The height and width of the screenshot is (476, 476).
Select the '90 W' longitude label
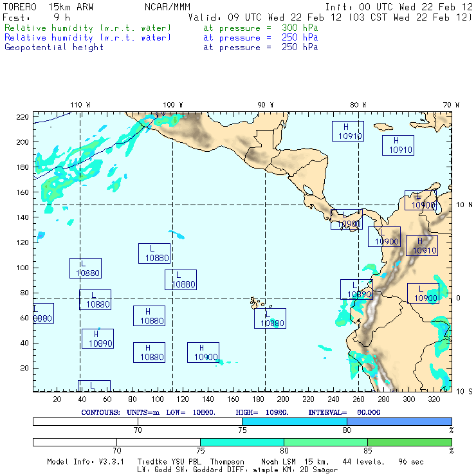(265, 105)
